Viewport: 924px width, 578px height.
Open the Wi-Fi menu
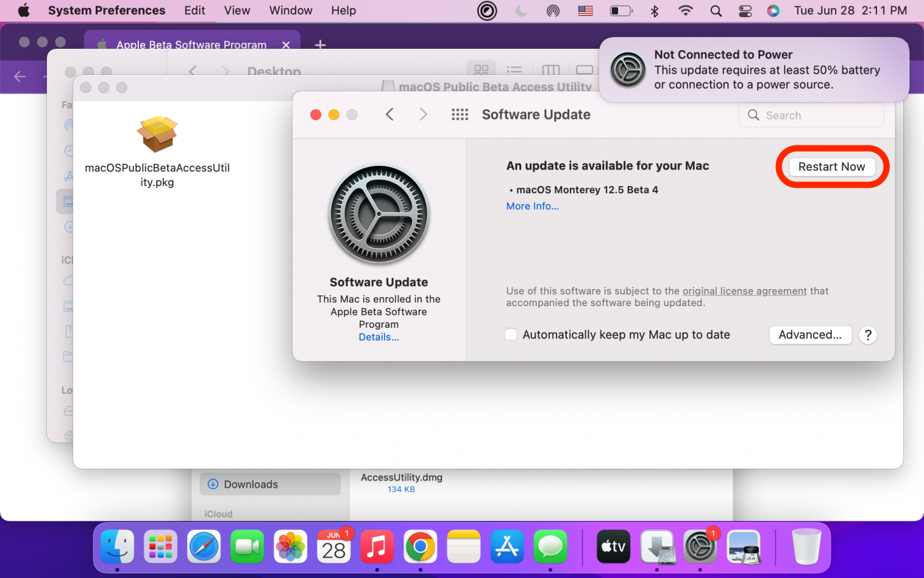pos(685,10)
